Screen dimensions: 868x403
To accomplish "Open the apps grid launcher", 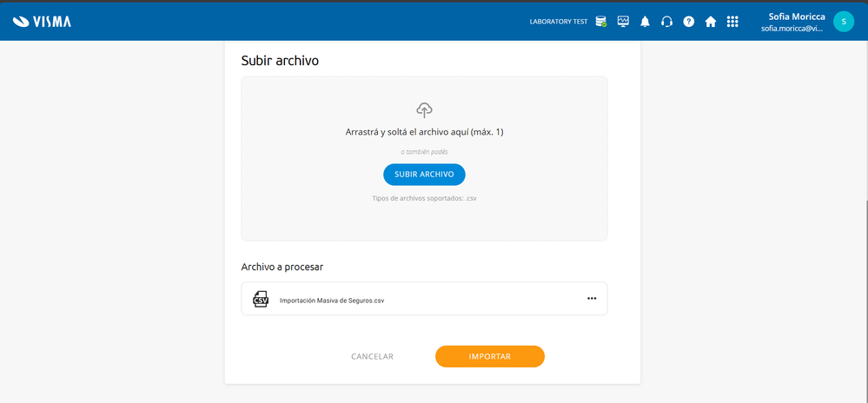I will point(732,22).
